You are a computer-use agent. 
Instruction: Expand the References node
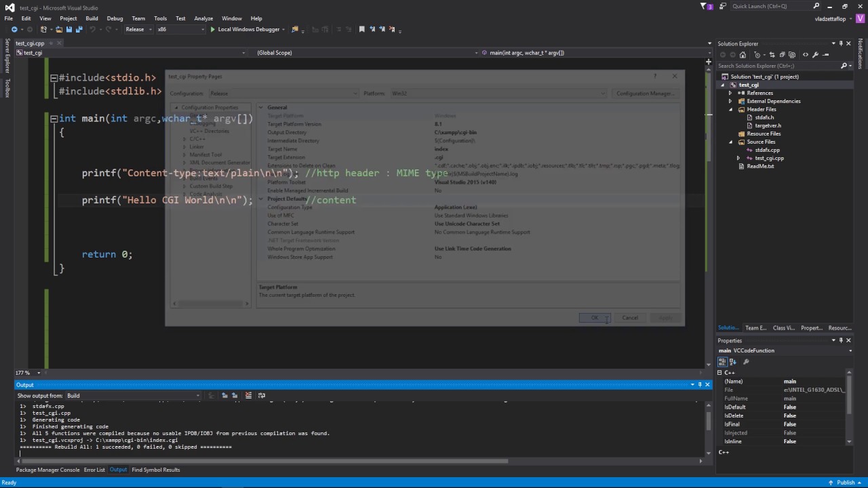coord(730,93)
